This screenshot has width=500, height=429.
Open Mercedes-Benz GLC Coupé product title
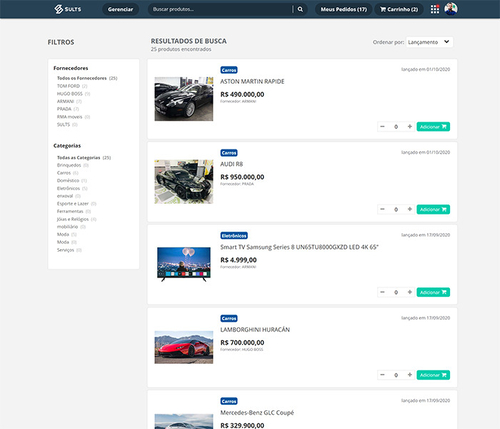[257, 413]
